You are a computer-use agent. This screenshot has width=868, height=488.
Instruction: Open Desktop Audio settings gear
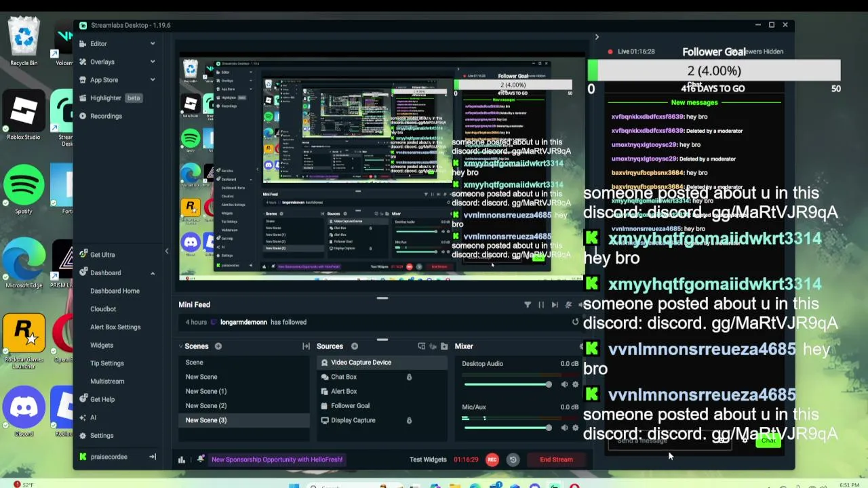[x=576, y=384]
